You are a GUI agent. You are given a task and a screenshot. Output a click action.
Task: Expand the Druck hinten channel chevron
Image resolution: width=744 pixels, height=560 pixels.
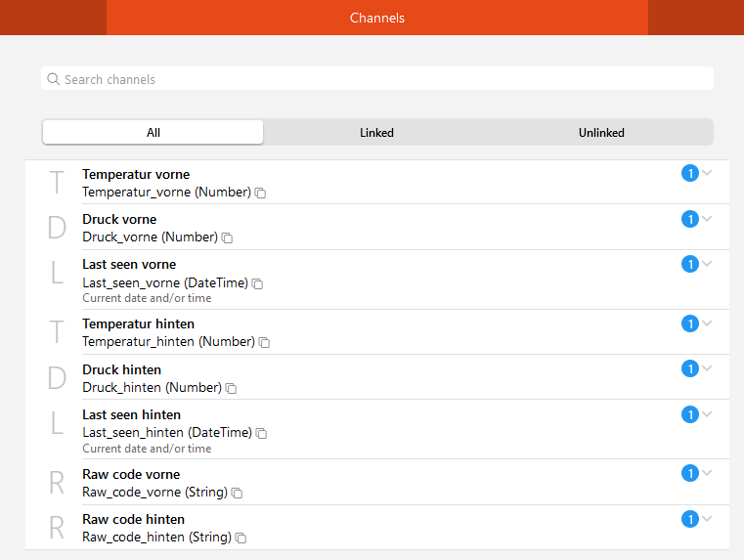[708, 368]
